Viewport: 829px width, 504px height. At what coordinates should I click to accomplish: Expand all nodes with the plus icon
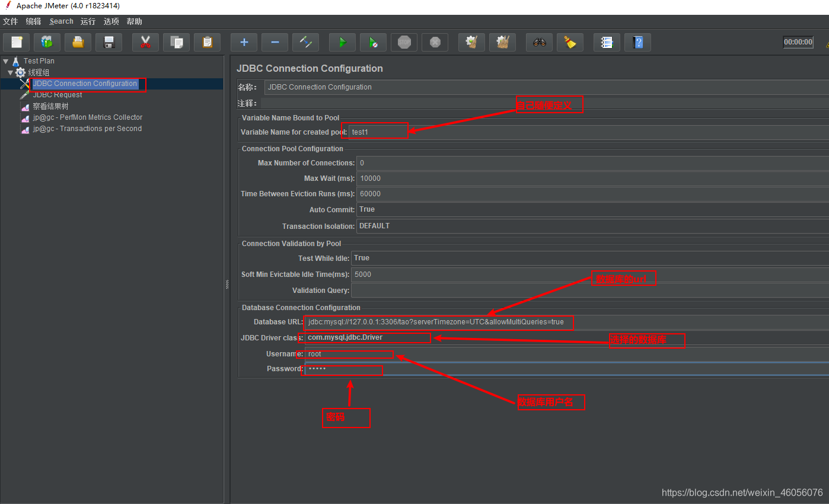click(244, 42)
